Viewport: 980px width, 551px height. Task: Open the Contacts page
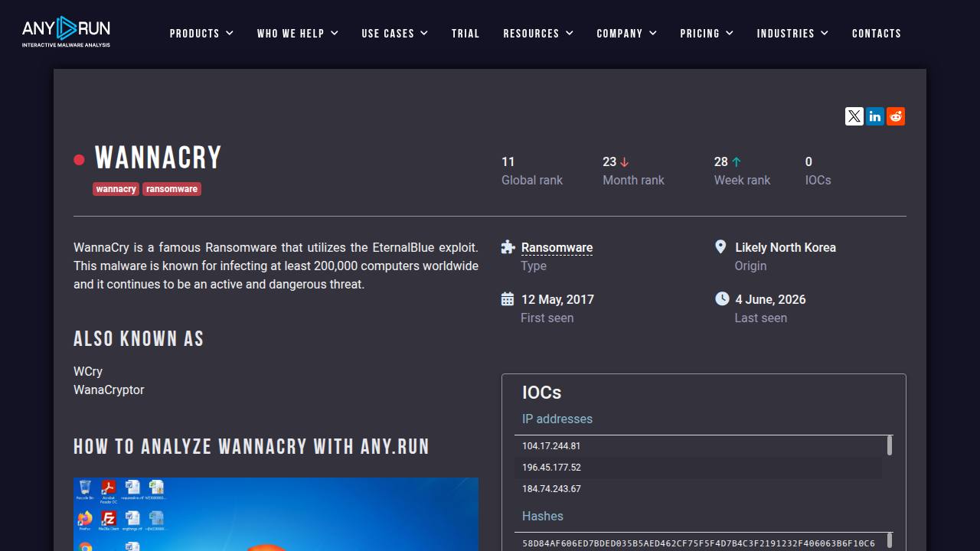click(877, 34)
